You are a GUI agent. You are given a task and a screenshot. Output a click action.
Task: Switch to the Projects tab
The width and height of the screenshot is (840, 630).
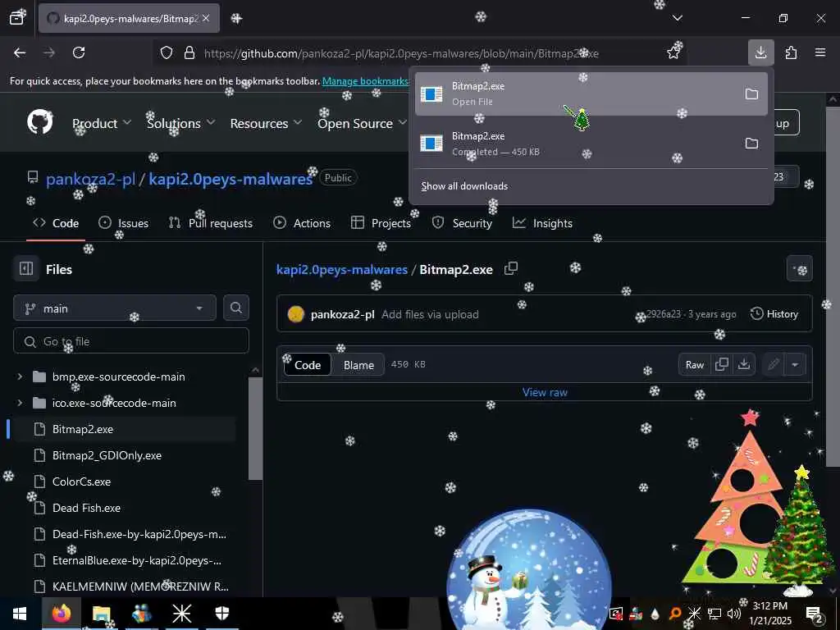(381, 223)
